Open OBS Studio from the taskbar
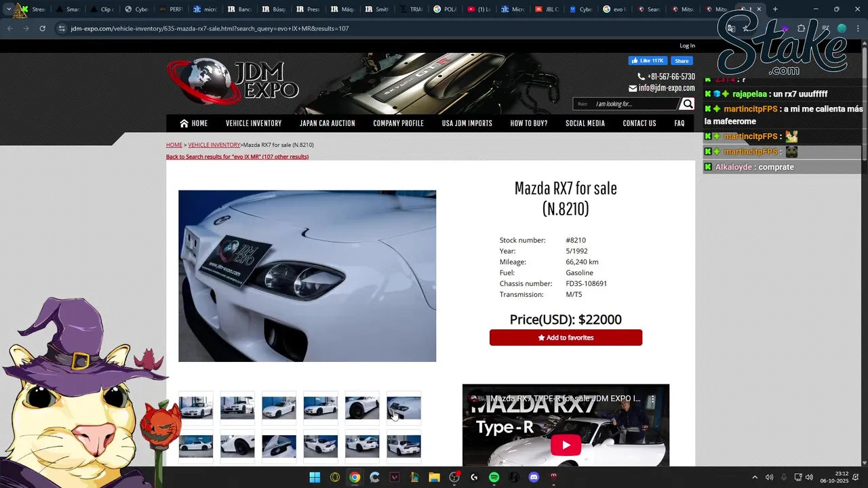 454,477
